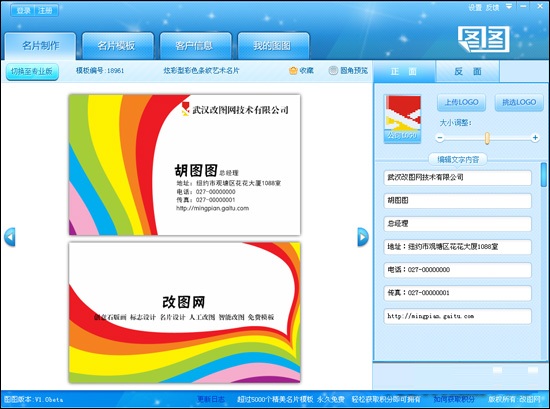Click the 图图版本 version text
This screenshot has width=550, height=409.
click(34, 400)
